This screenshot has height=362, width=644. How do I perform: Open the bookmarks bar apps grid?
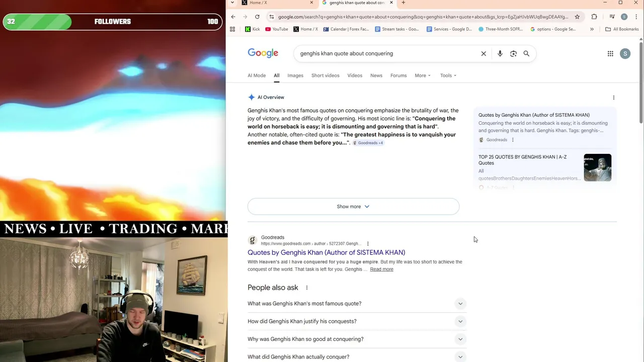click(232, 29)
